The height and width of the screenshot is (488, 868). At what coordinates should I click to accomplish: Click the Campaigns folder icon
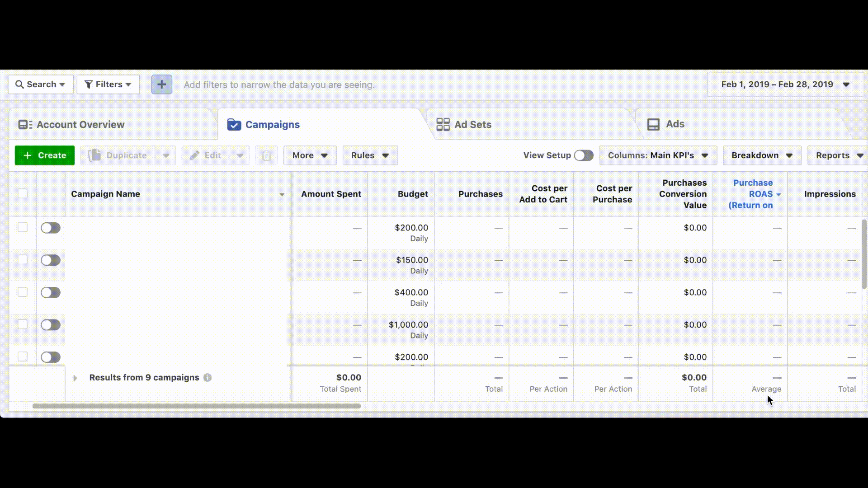(x=234, y=125)
